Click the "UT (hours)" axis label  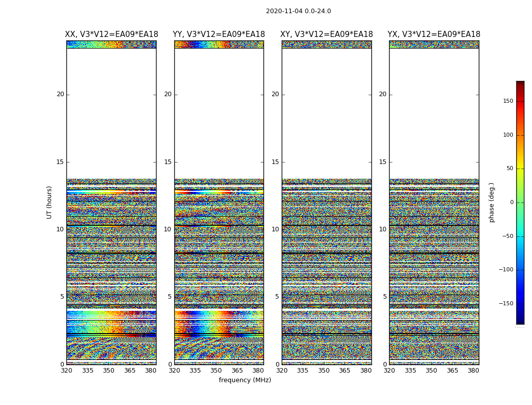[49, 202]
